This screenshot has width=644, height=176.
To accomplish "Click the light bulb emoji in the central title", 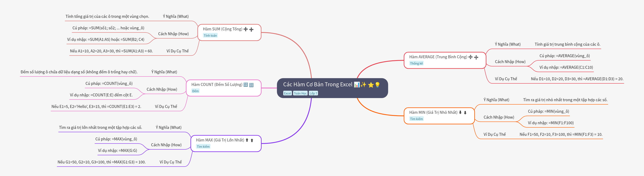I will coord(378,85).
